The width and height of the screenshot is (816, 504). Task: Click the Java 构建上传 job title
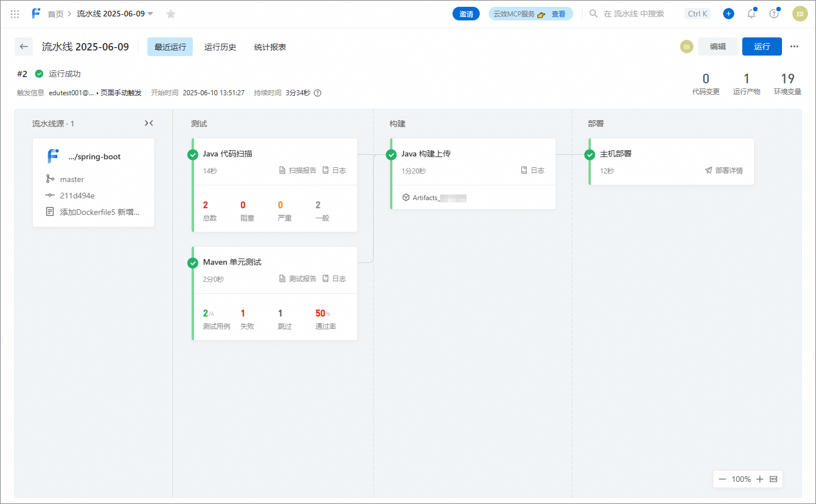(x=426, y=154)
